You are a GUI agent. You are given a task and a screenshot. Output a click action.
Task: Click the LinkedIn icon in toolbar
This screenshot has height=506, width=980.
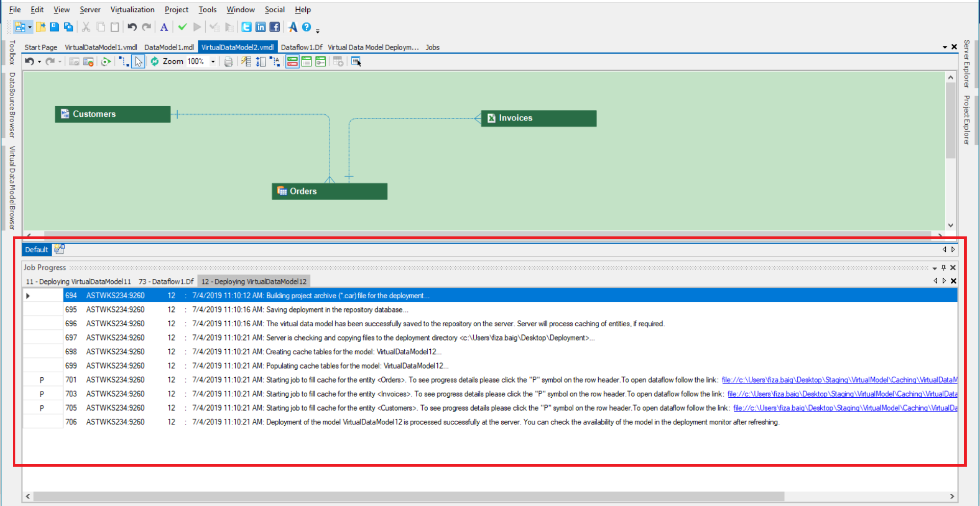point(260,27)
